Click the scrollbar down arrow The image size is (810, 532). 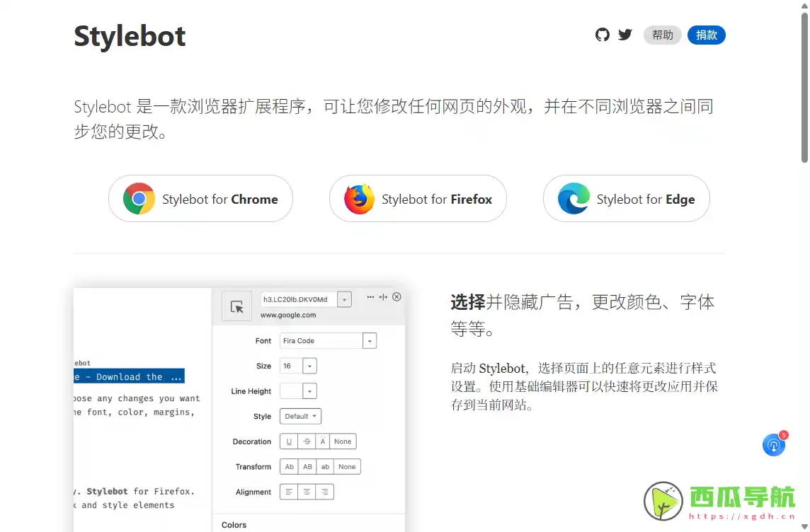[x=804, y=526]
